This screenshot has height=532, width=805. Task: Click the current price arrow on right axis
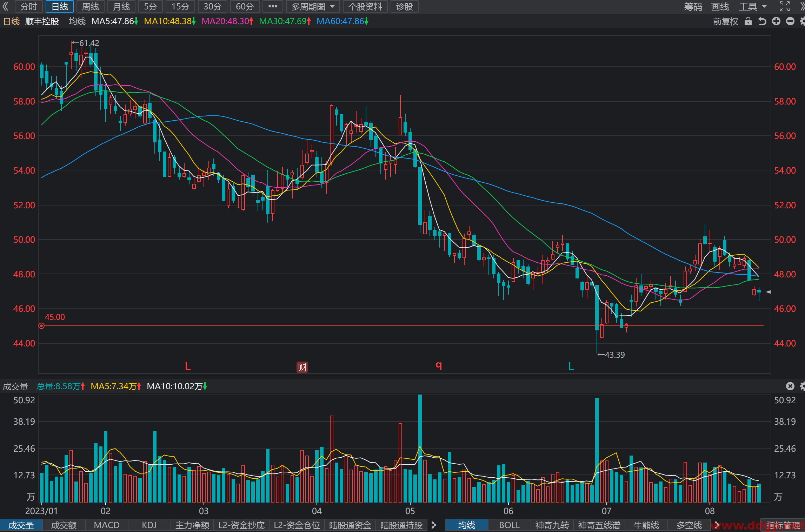tap(768, 292)
